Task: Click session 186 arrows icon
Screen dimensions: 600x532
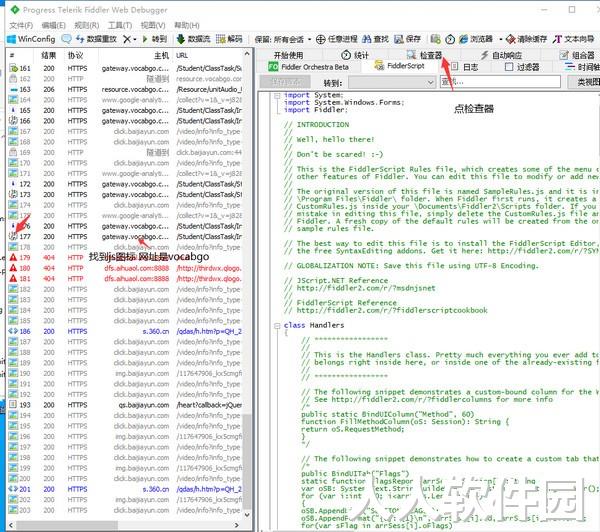Action: pyautogui.click(x=13, y=331)
